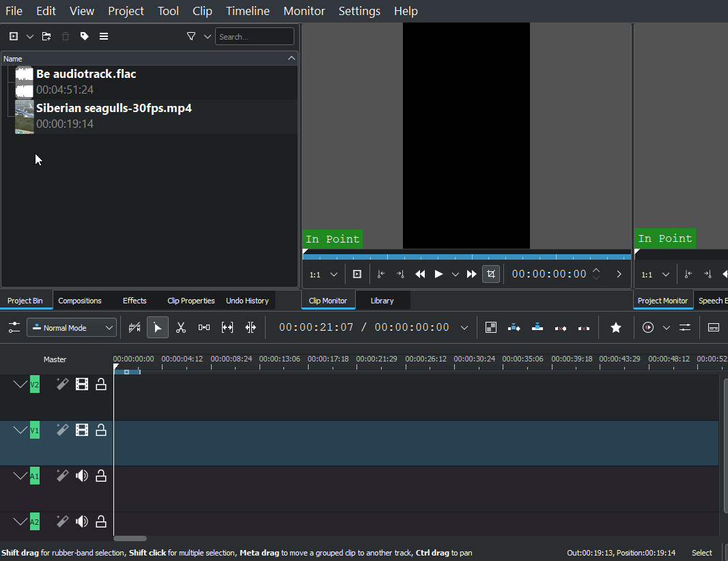Select the Razor scissors tool
728x561 pixels.
[181, 328]
